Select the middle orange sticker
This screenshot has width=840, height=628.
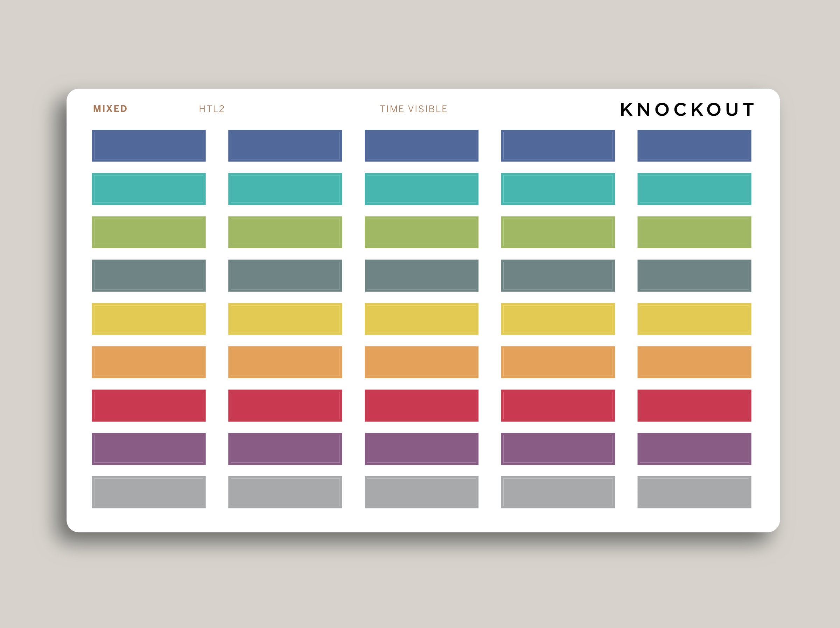click(x=421, y=362)
